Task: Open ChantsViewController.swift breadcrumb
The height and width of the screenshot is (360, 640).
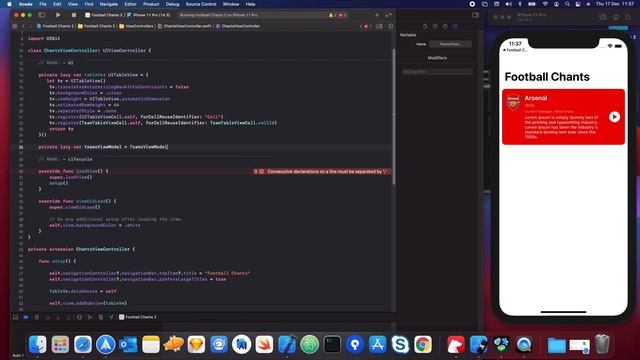Action: coord(184,26)
